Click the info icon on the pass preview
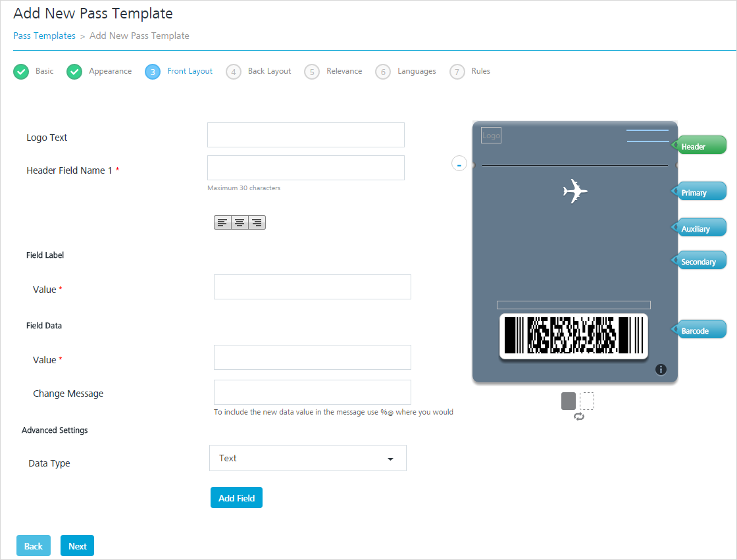Viewport: 737px width, 560px height. point(661,370)
